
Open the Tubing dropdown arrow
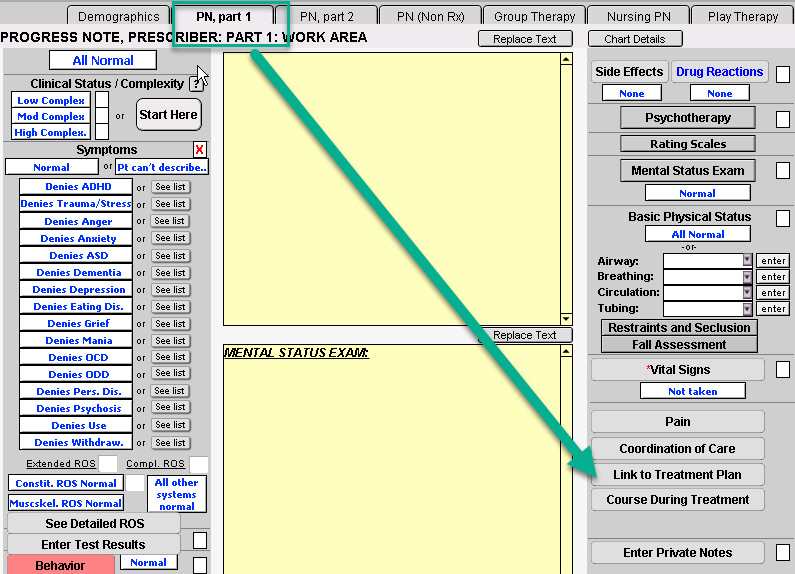747,309
